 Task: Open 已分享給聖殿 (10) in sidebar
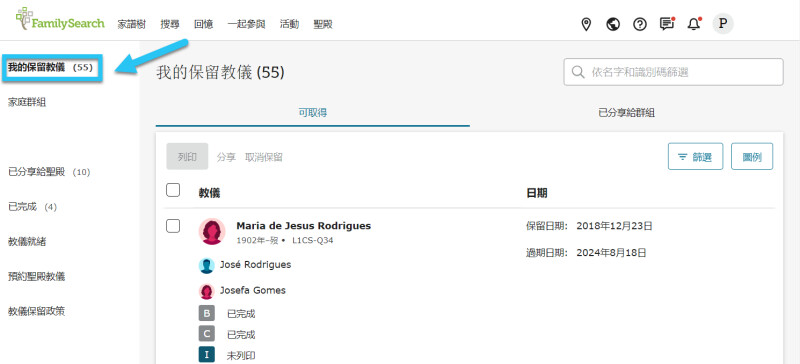click(x=49, y=172)
